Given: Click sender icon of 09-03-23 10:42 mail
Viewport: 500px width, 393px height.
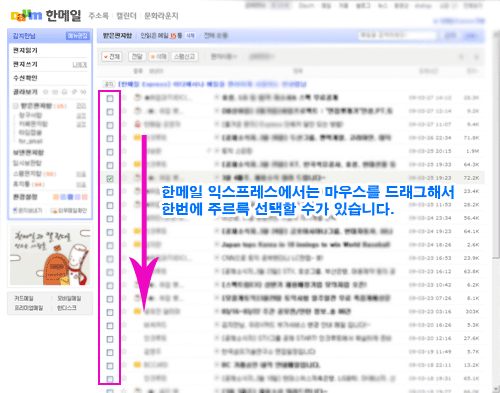Looking at the screenshot, I should 137,285.
